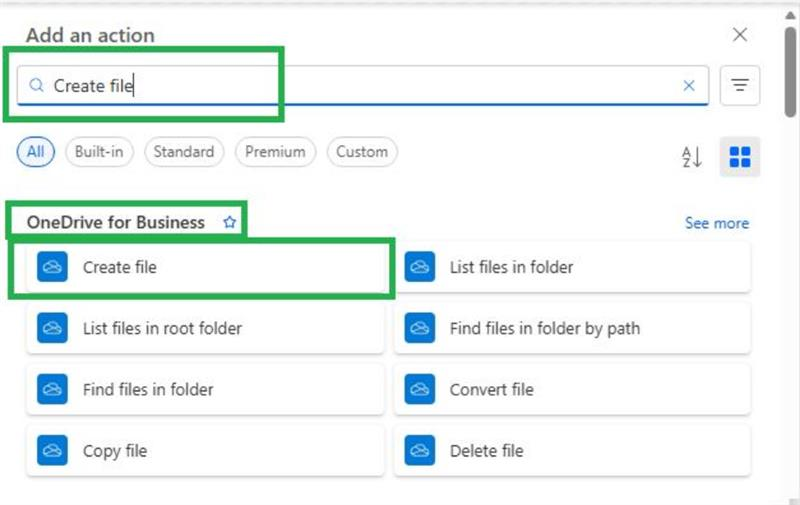
Task: Click the Create file search input
Action: tap(362, 85)
